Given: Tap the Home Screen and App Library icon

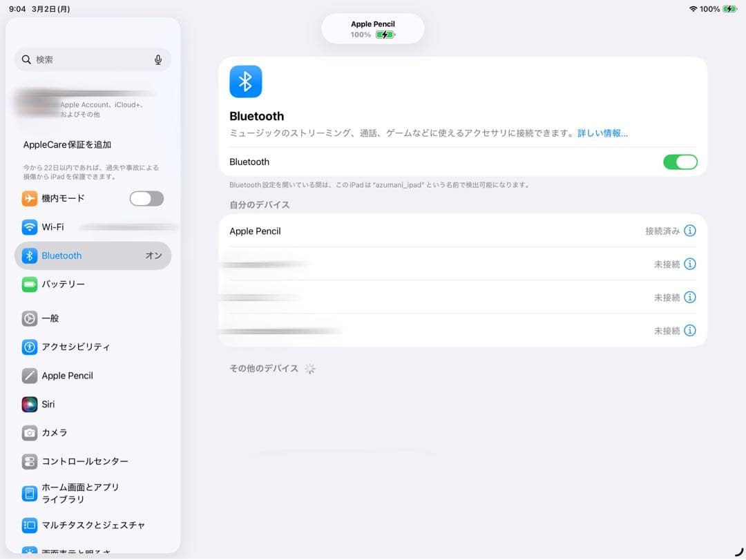Looking at the screenshot, I should coord(30,494).
